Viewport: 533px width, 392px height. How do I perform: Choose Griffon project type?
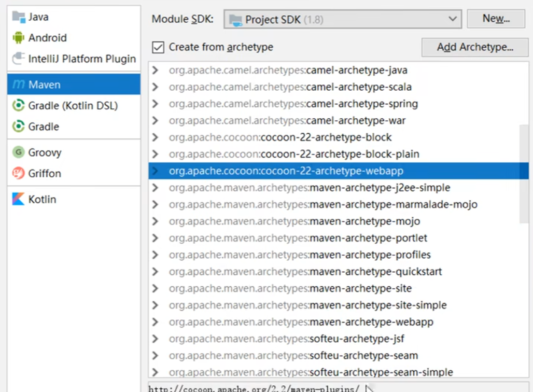click(x=74, y=173)
